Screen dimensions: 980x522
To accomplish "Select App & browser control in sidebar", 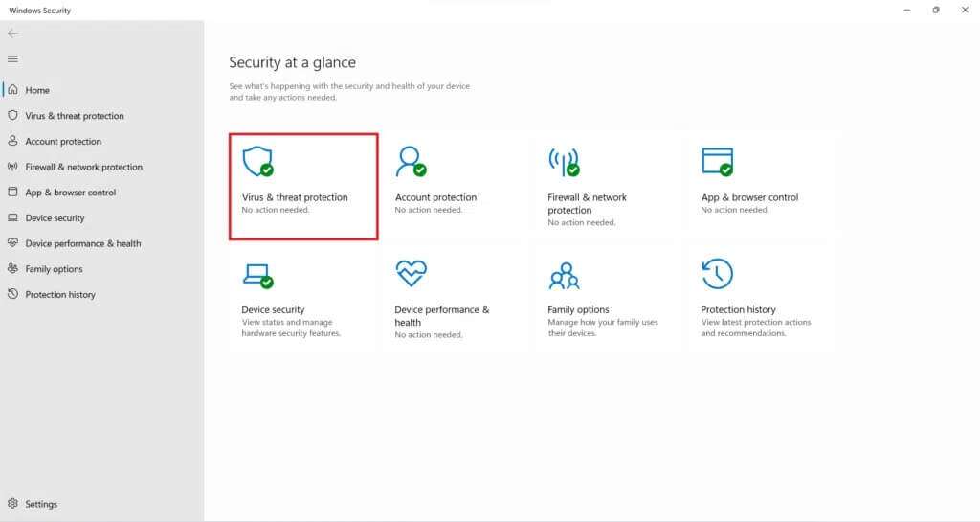I will 71,193.
